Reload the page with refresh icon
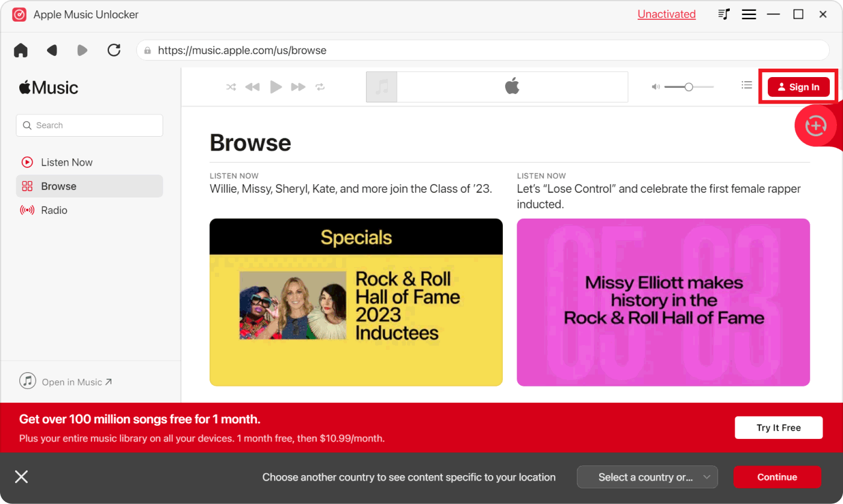The width and height of the screenshot is (843, 504). [114, 51]
